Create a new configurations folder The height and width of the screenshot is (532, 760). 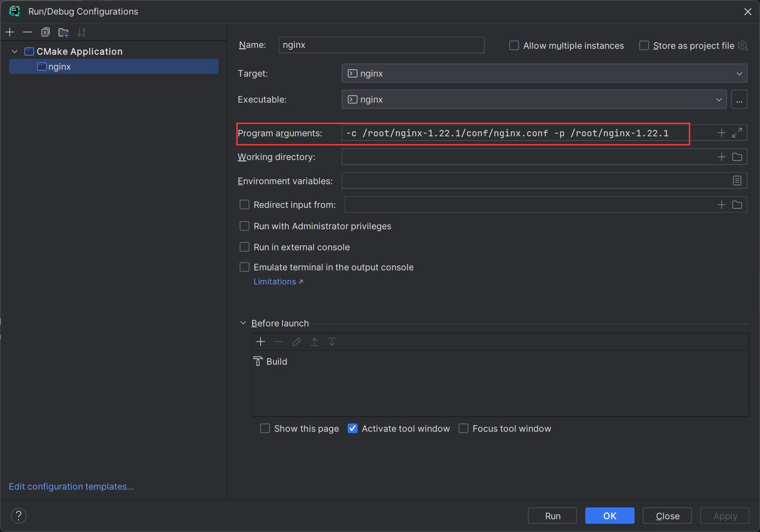pyautogui.click(x=63, y=32)
